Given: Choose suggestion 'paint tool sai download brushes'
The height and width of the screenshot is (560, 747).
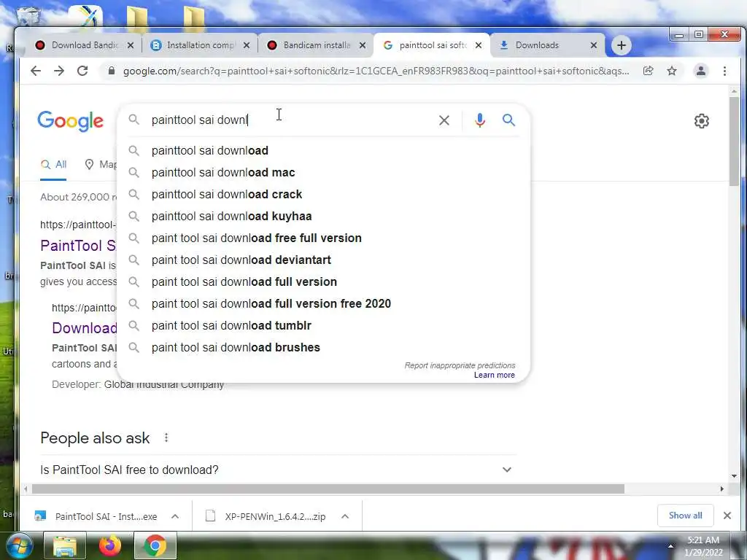Looking at the screenshot, I should 323,348.
